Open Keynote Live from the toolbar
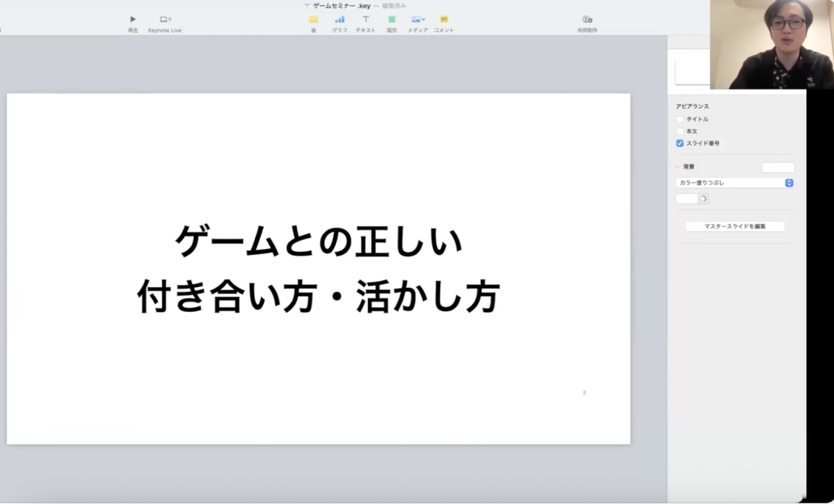Image resolution: width=834 pixels, height=504 pixels. coord(165,19)
